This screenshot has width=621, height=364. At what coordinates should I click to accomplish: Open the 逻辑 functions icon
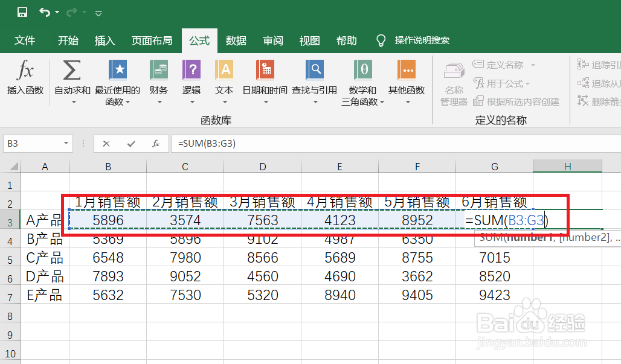click(x=191, y=70)
